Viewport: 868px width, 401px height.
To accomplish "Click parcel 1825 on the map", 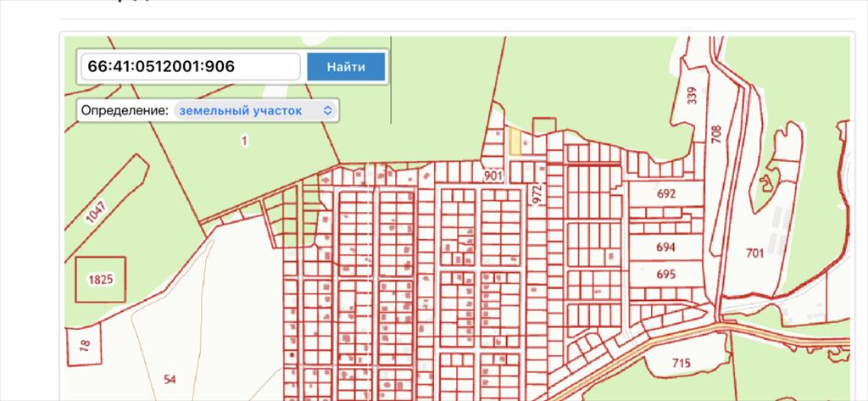I will pyautogui.click(x=101, y=279).
